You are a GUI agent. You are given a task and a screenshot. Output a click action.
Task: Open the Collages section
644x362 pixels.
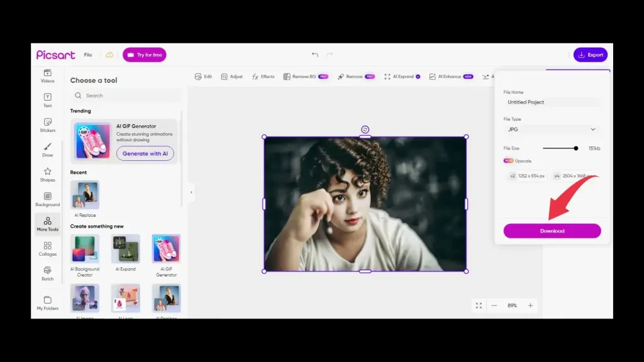(48, 249)
